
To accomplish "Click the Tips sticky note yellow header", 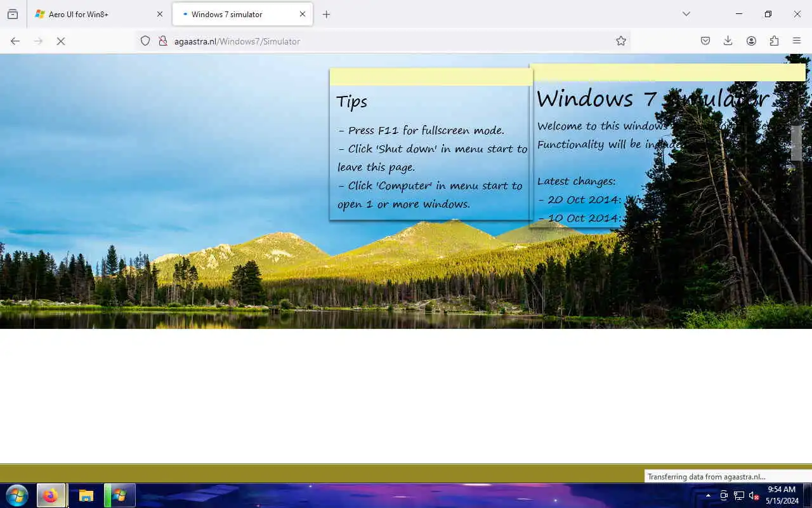I will pyautogui.click(x=431, y=77).
